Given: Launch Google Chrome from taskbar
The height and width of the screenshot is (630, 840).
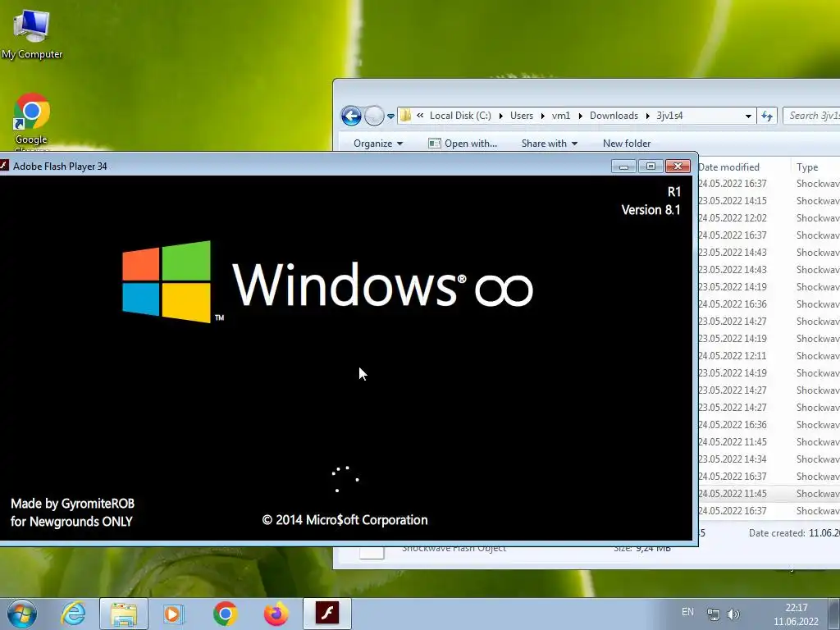Looking at the screenshot, I should [225, 614].
